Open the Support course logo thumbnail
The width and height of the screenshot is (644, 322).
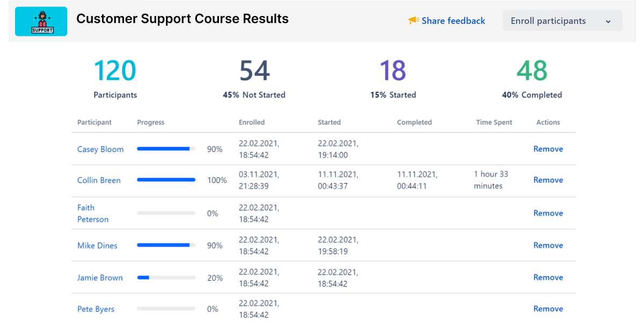tap(41, 21)
